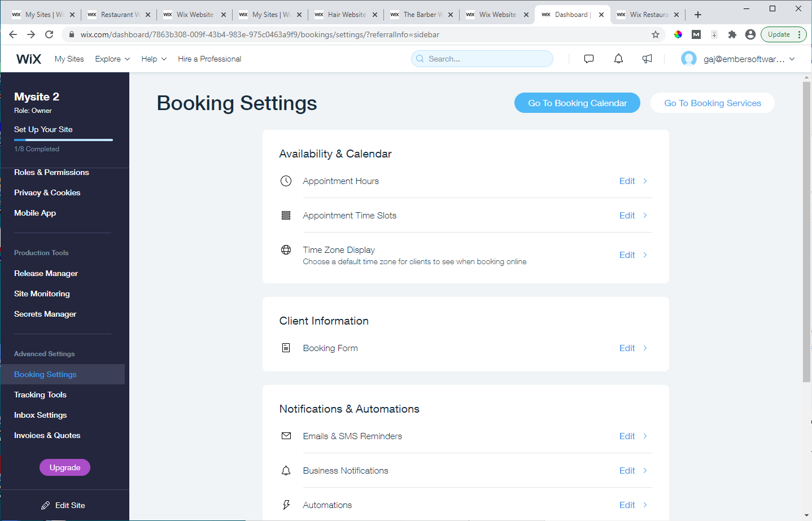Click Go To Booking Services button
This screenshot has height=521, width=812.
[x=713, y=103]
